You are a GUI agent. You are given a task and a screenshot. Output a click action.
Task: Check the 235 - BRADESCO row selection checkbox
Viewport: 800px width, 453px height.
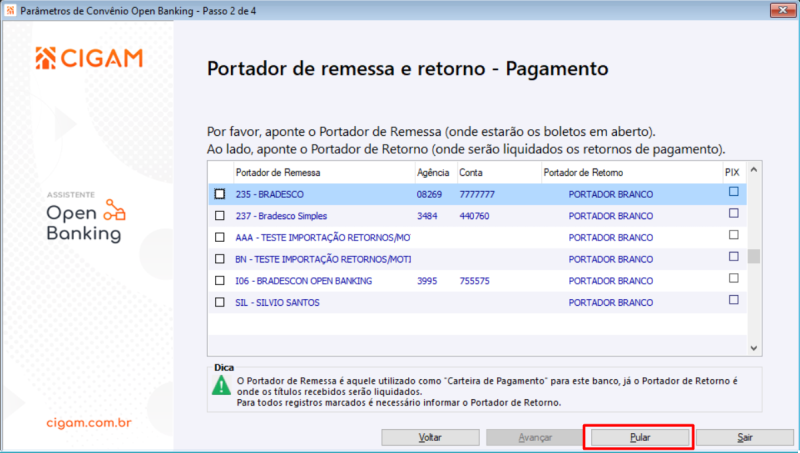point(220,194)
